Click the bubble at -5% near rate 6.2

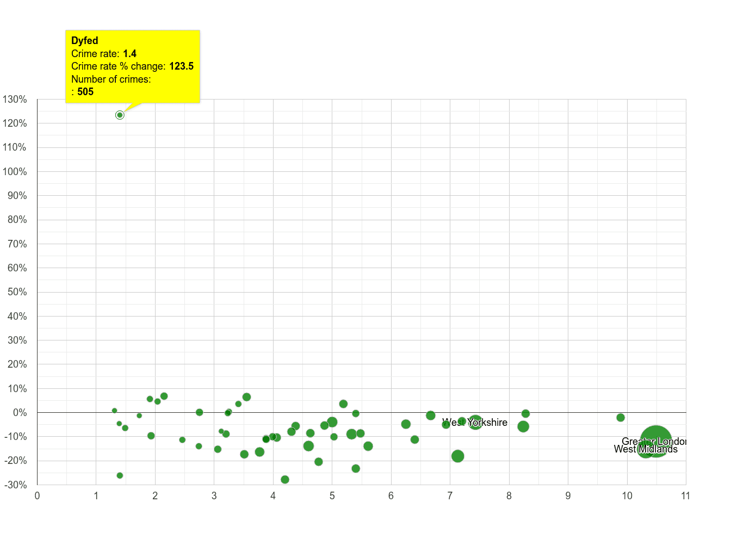click(406, 424)
